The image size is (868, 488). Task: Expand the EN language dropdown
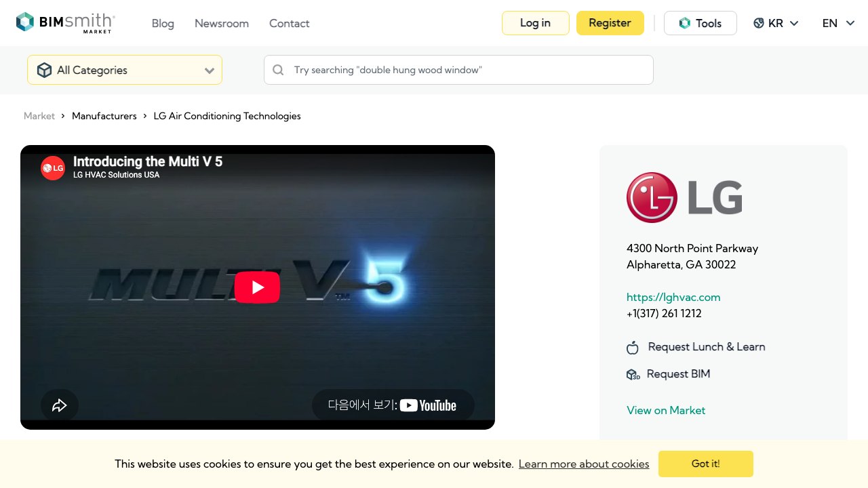(839, 23)
